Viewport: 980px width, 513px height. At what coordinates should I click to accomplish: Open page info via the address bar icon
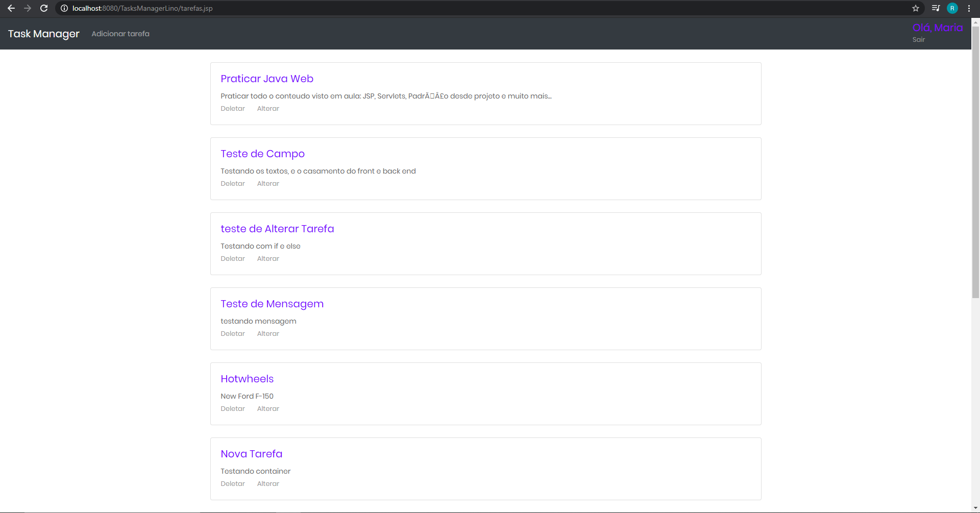64,8
